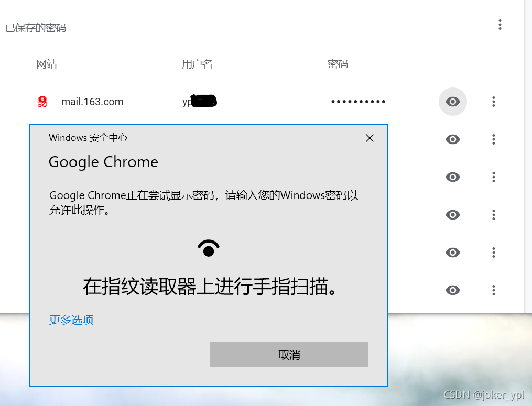The width and height of the screenshot is (532, 406).
Task: Click the 更多选项 link in dialog
Action: click(71, 320)
